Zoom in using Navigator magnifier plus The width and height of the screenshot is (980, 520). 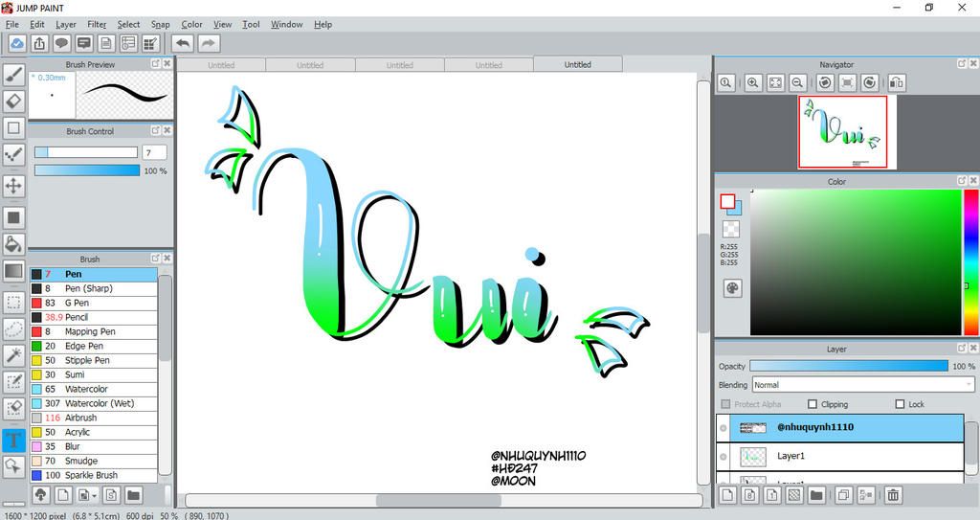752,82
